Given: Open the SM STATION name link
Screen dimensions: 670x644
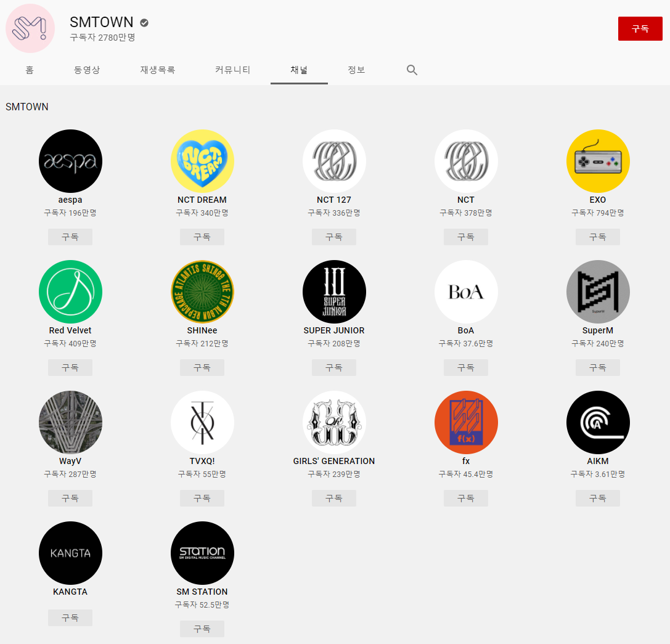Looking at the screenshot, I should click(x=202, y=592).
